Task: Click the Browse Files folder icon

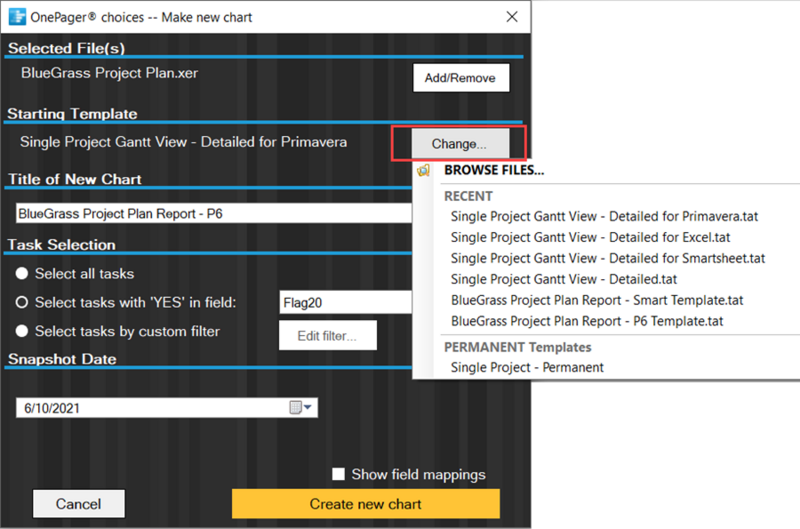Action: click(x=423, y=170)
